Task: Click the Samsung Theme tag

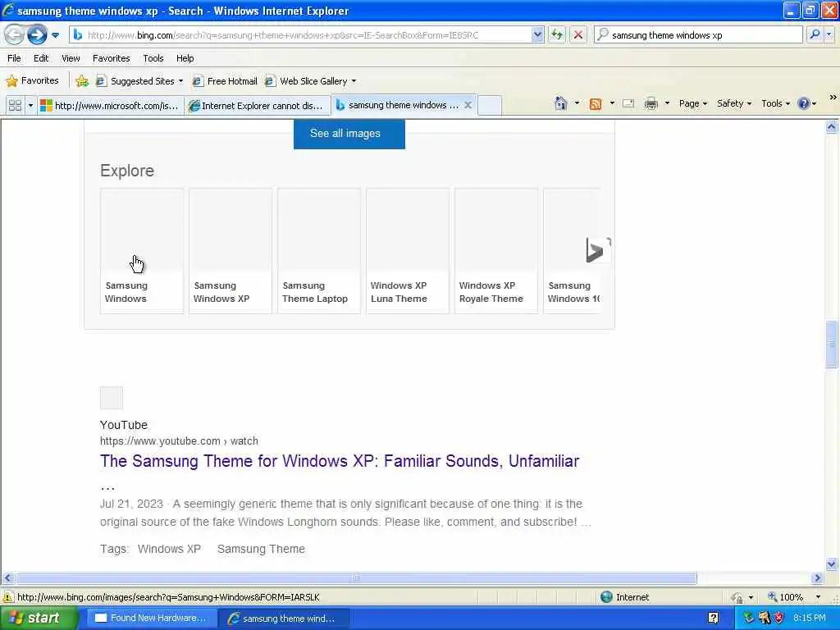Action: [261, 549]
